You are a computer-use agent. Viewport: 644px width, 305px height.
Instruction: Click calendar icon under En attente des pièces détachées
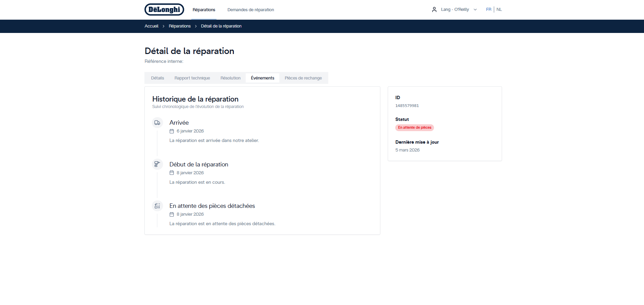coord(172,214)
